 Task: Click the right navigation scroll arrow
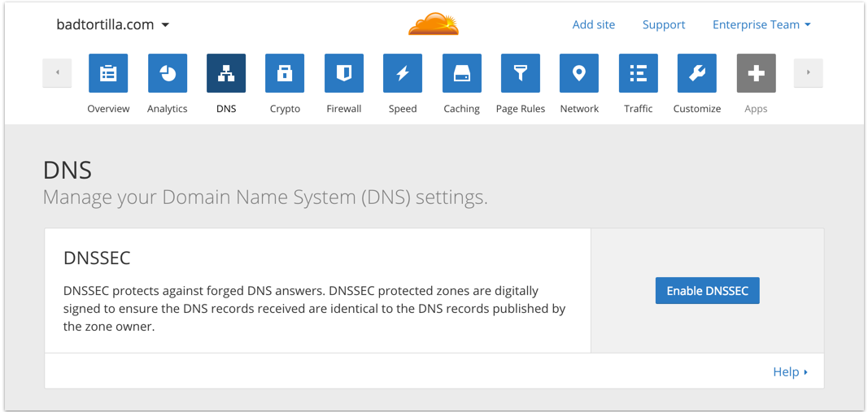pyautogui.click(x=809, y=72)
